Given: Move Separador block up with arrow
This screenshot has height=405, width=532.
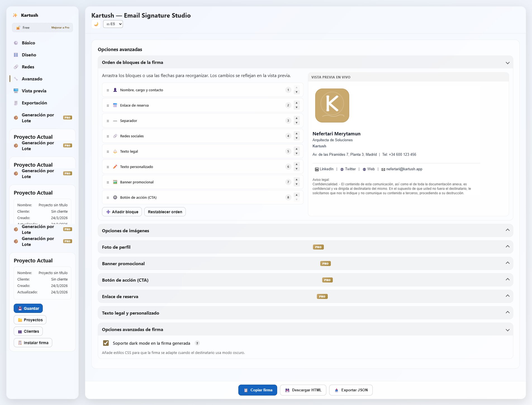Looking at the screenshot, I should [x=296, y=118].
